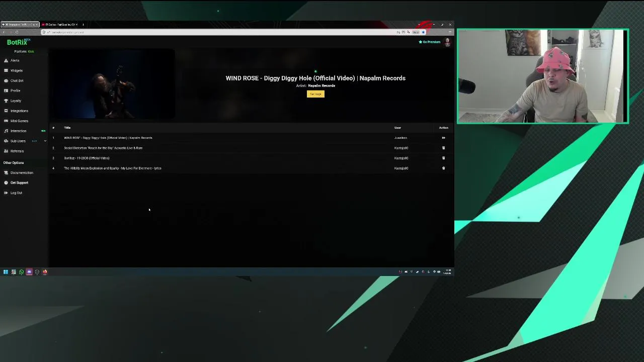Click the yellow Settings button
644x362 pixels.
coord(315,94)
